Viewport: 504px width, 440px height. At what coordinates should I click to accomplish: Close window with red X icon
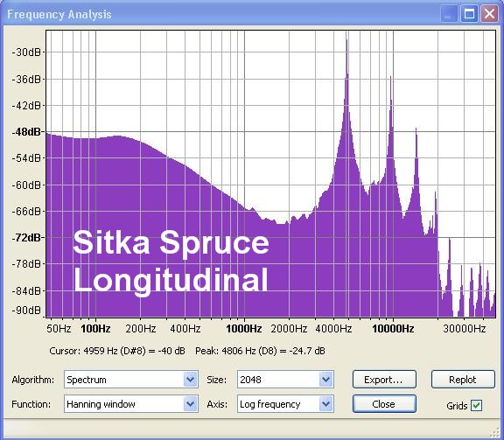[x=489, y=14]
